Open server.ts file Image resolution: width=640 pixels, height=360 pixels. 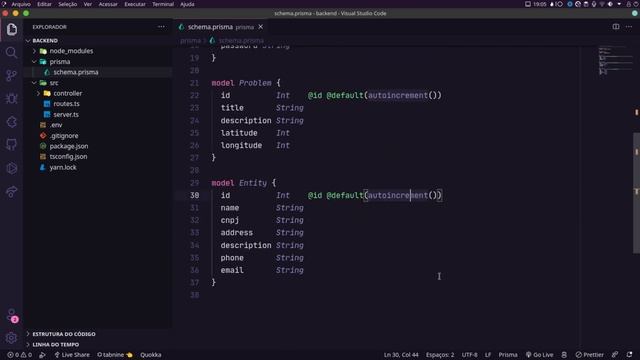coord(98,115)
